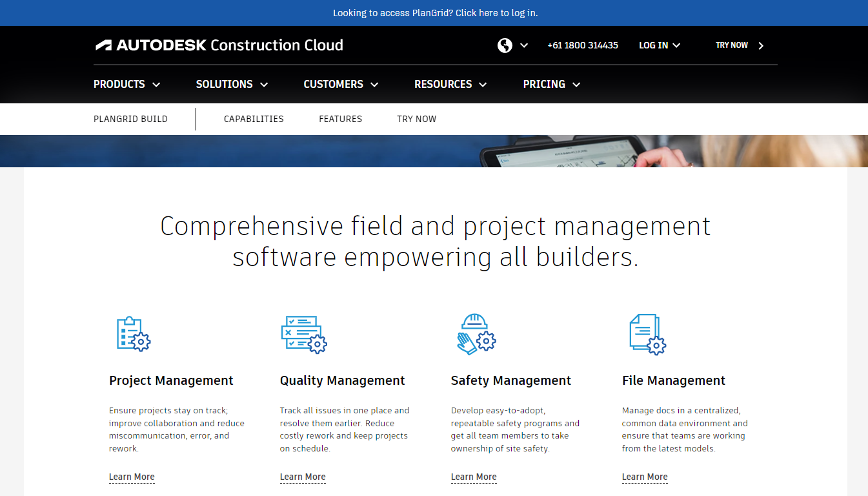This screenshot has width=868, height=496.
Task: Click the File Management documents icon
Action: pyautogui.click(x=647, y=334)
